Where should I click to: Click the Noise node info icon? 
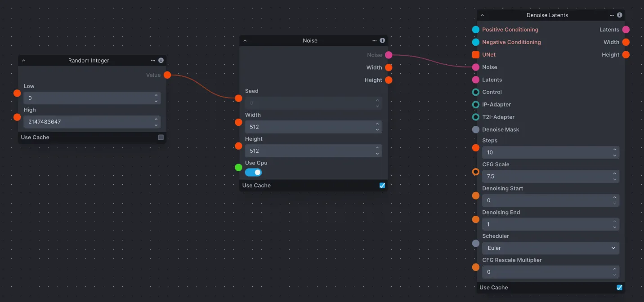[382, 40]
